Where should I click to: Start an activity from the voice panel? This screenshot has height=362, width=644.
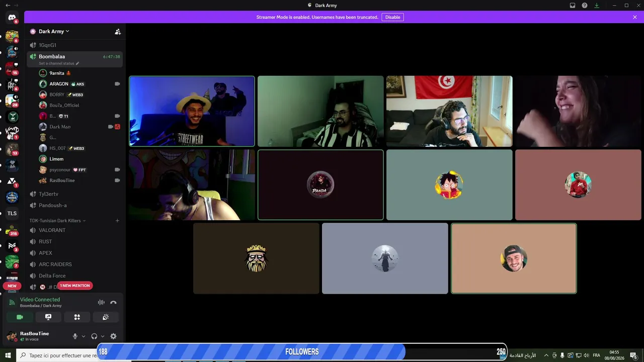click(x=77, y=317)
